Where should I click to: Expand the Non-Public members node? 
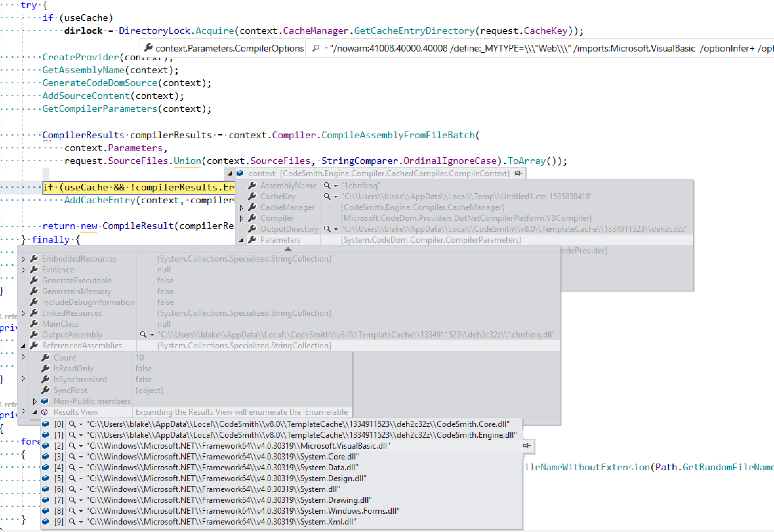coord(35,401)
